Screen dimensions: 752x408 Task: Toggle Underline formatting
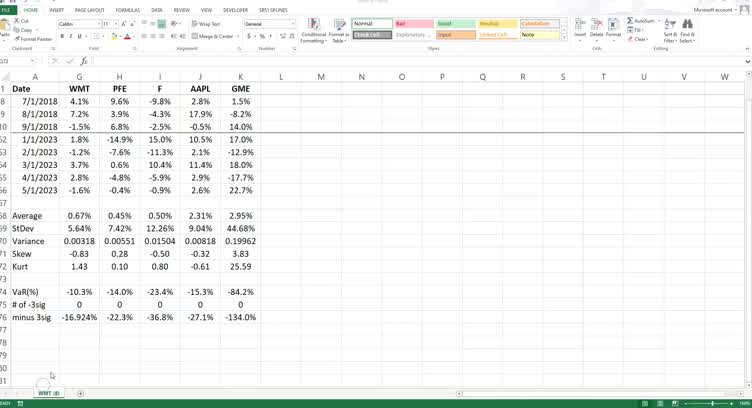click(x=79, y=36)
